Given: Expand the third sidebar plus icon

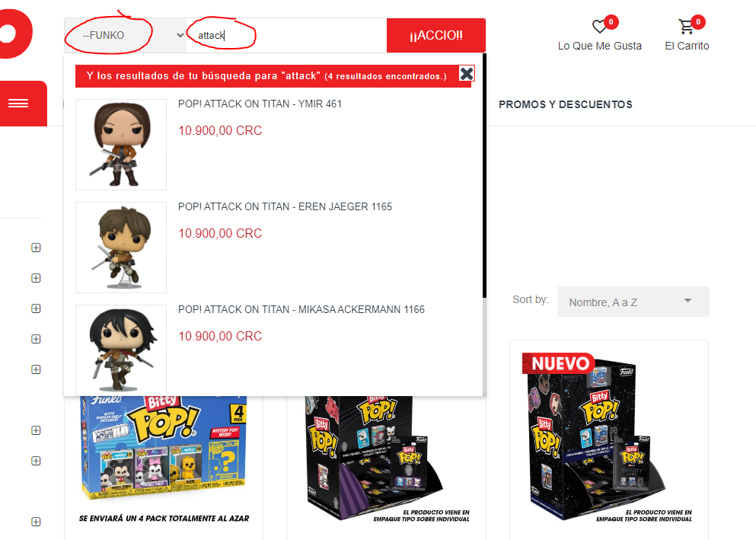Looking at the screenshot, I should pos(36,308).
